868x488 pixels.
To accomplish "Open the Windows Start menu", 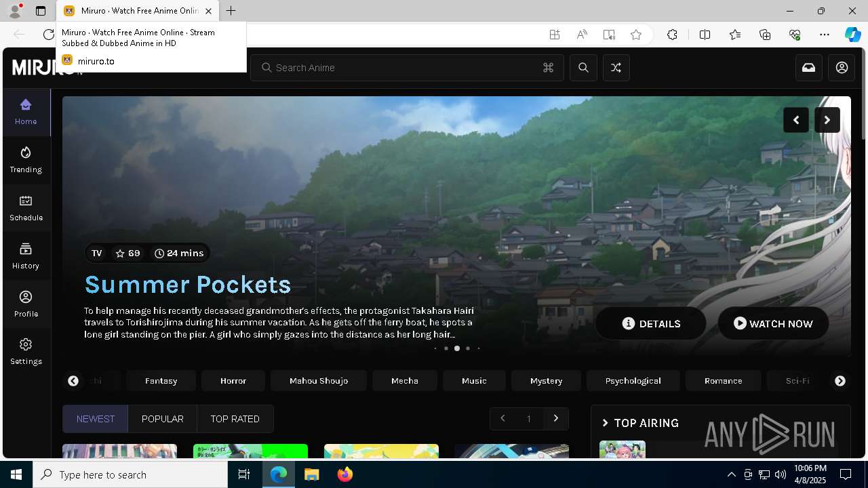I will 16,474.
